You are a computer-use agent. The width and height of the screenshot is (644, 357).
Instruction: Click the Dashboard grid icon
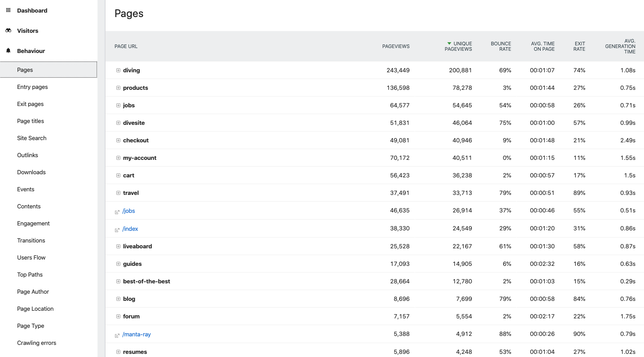[8, 10]
